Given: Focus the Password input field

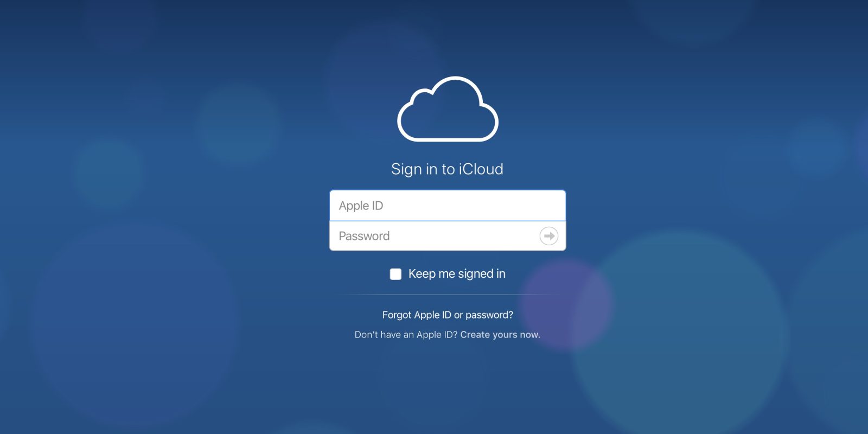Looking at the screenshot, I should [x=434, y=236].
